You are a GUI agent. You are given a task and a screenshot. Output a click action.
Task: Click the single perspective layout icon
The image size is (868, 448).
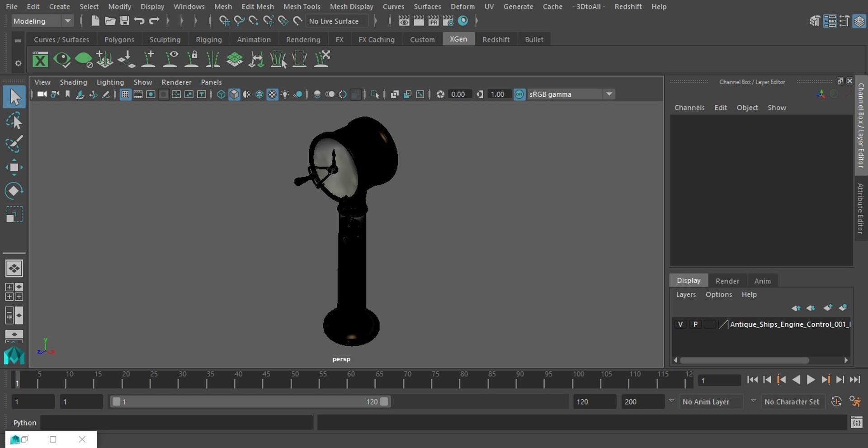(14, 269)
